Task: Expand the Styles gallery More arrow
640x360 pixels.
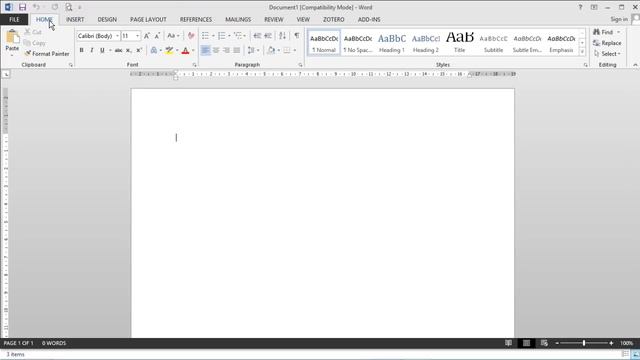Action: (x=582, y=52)
